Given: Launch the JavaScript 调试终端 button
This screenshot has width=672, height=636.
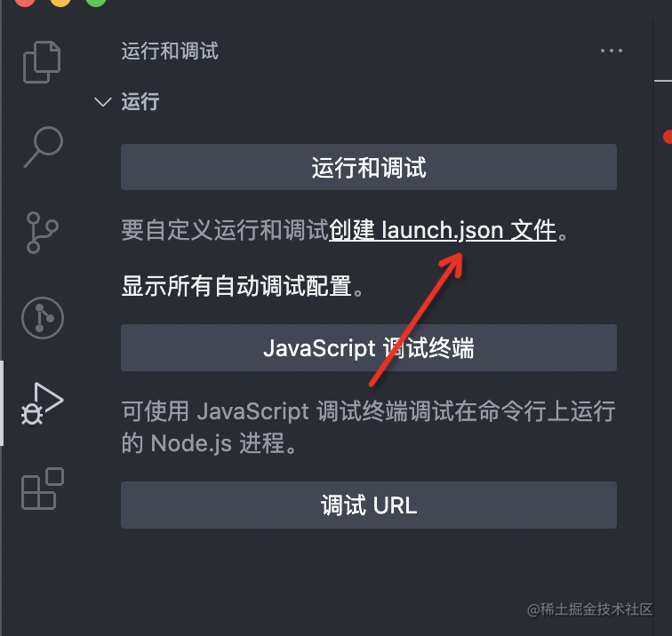Looking at the screenshot, I should [x=369, y=348].
